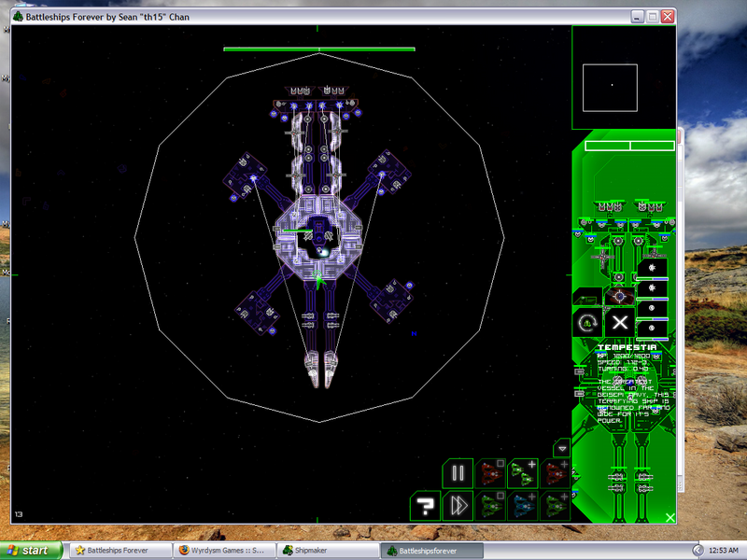The width and height of the screenshot is (747, 560).
Task: Select the red ship icon with square marker
Action: (490, 473)
